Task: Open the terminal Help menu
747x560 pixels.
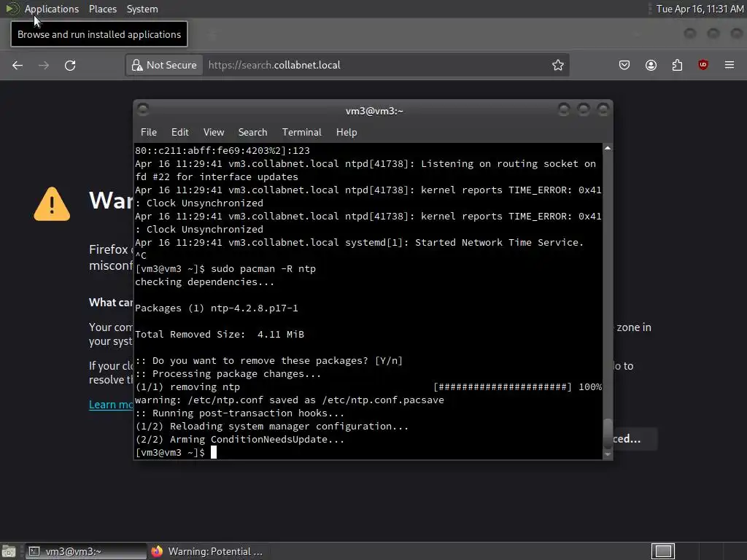Action: pos(347,133)
